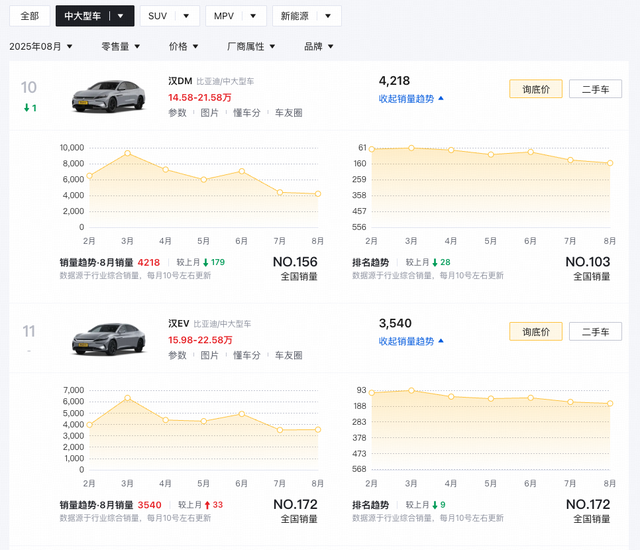Open the 懂车分 link under 汉DM
This screenshot has height=550, width=640.
(247, 113)
